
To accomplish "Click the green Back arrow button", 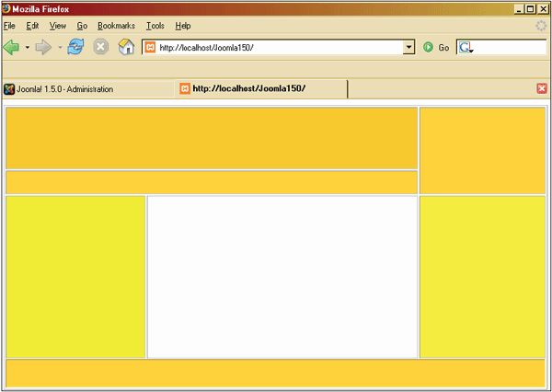I will pyautogui.click(x=11, y=47).
